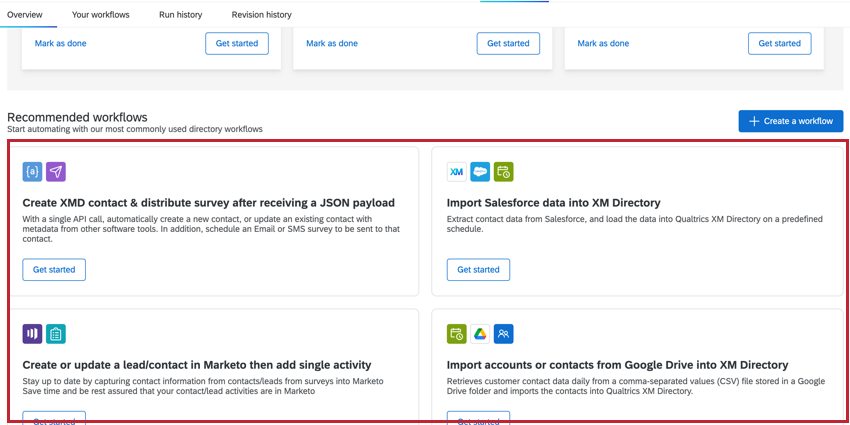
Task: Click Mark as done in rightmost top card
Action: tap(603, 43)
